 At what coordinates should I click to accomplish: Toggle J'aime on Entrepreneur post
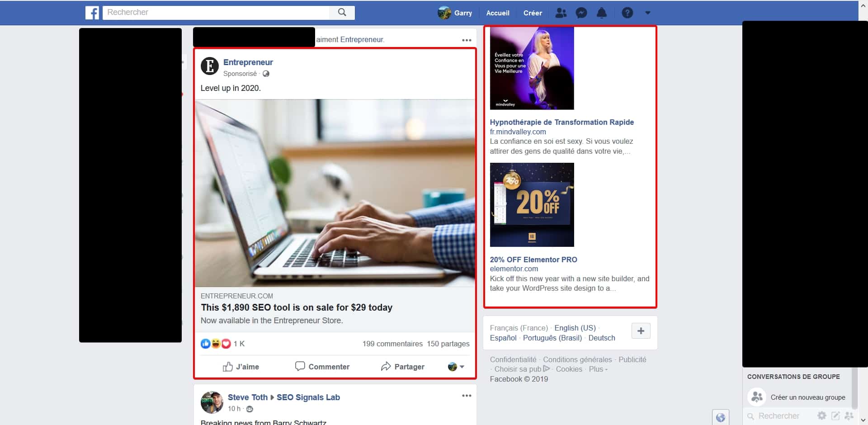(x=241, y=367)
